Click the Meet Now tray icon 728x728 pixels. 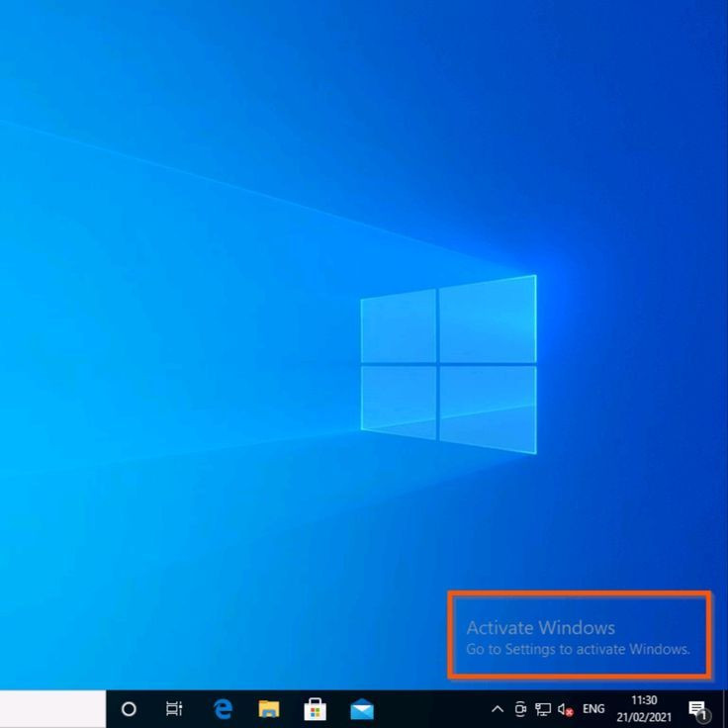pyautogui.click(x=520, y=709)
